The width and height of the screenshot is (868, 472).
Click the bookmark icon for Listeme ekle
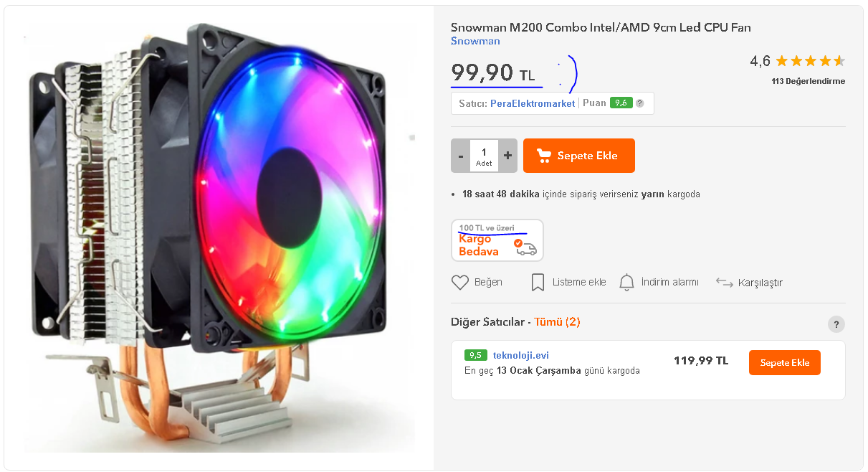[538, 282]
